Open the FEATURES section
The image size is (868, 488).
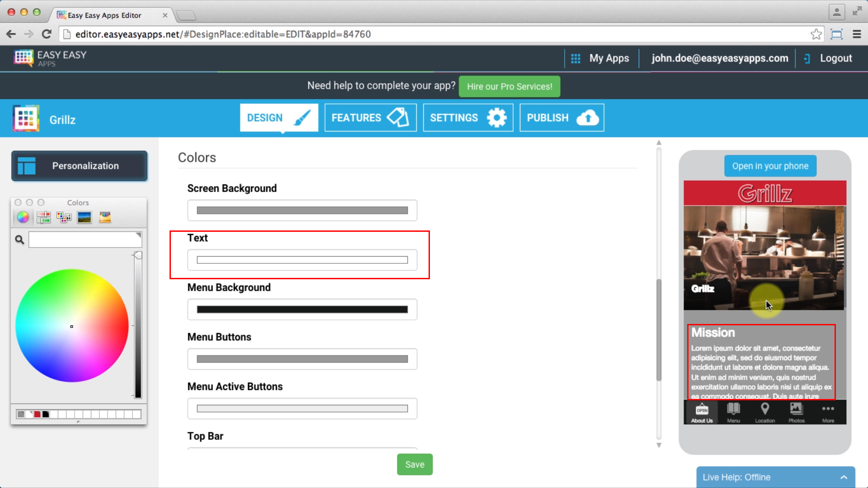click(x=370, y=117)
